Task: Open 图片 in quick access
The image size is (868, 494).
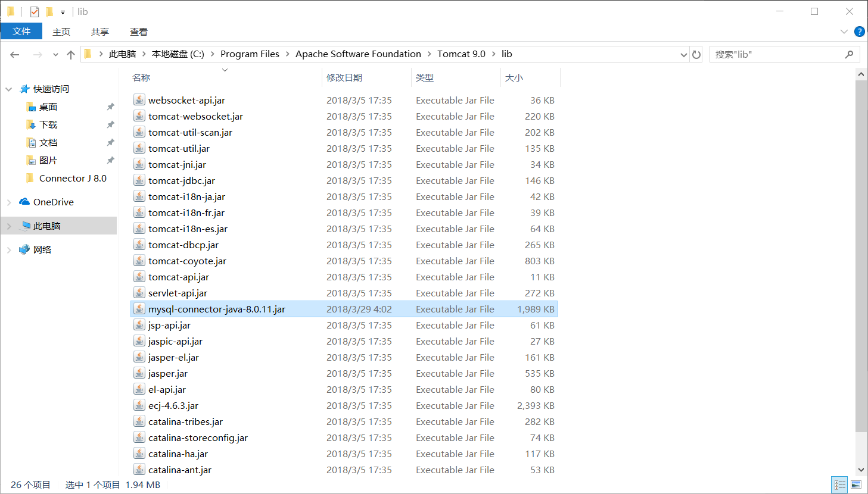Action: click(x=48, y=160)
